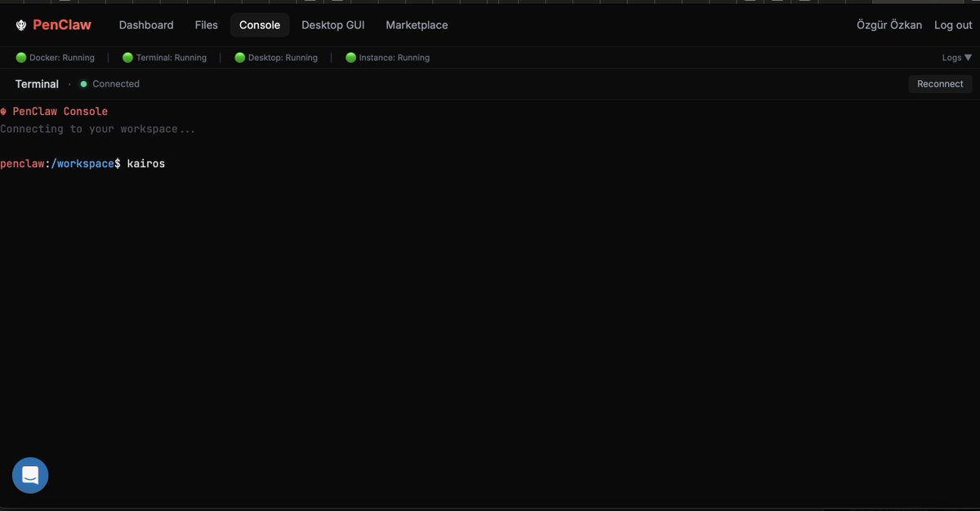Click the Reconnect button
Screen dimensions: 980x511
pyautogui.click(x=940, y=84)
